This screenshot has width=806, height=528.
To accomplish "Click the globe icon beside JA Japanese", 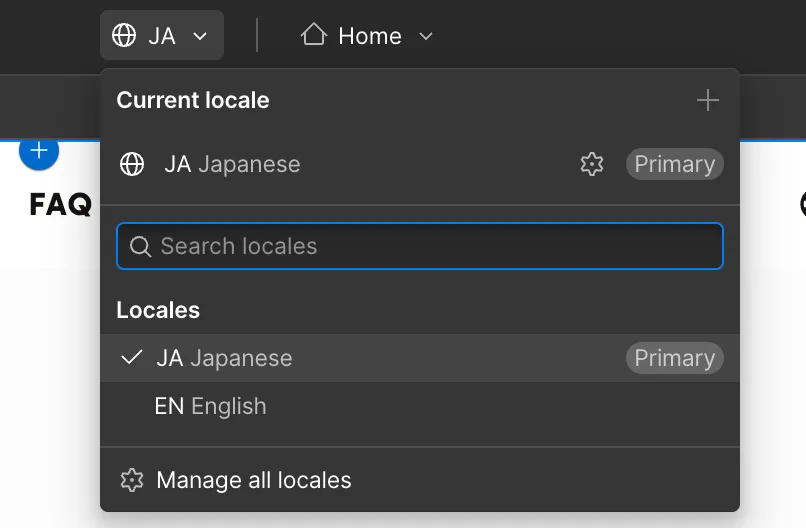I will (132, 165).
